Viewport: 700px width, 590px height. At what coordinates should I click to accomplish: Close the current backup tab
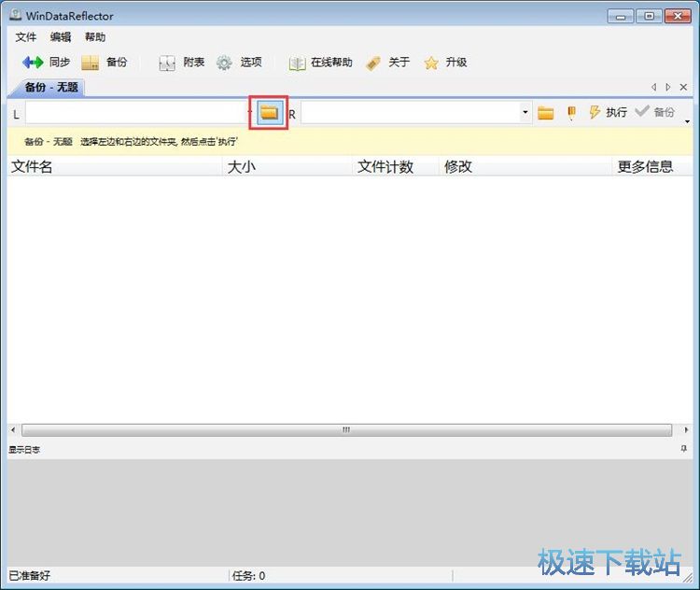683,87
